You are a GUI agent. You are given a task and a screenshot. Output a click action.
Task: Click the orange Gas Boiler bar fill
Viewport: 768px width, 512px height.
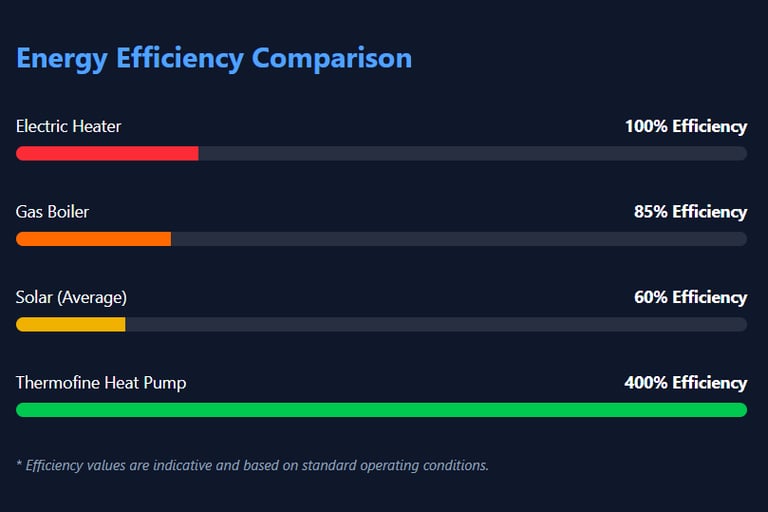[93, 239]
